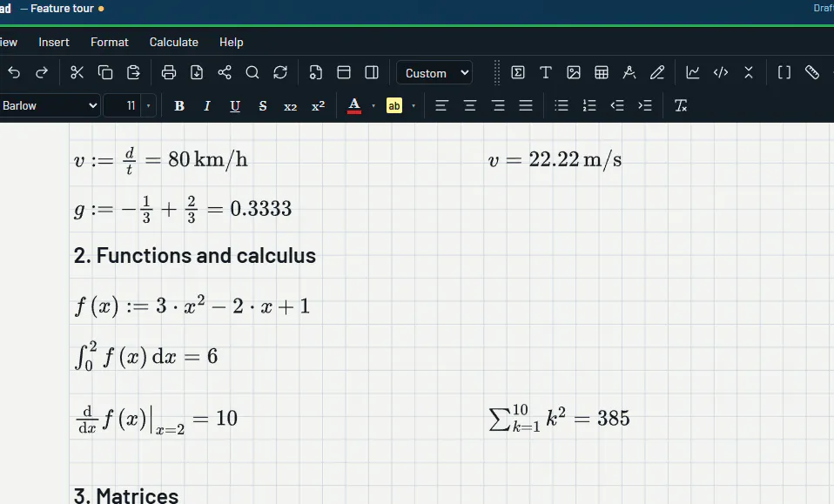834x504 pixels.
Task: Increase paragraph indent
Action: [x=645, y=106]
